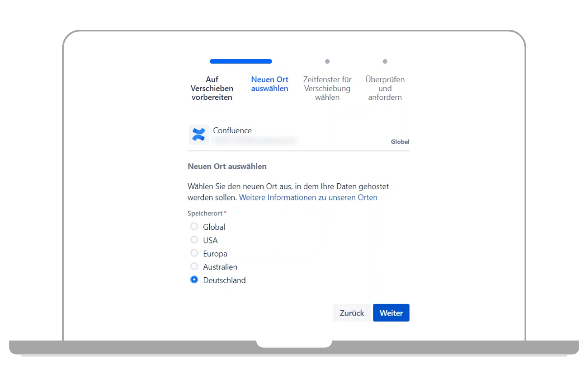The height and width of the screenshot is (387, 588).
Task: Select the Deutschland radio button
Action: coord(195,280)
